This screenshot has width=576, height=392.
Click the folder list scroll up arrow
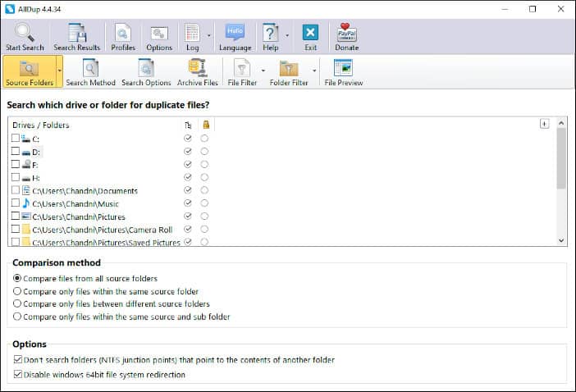click(561, 123)
